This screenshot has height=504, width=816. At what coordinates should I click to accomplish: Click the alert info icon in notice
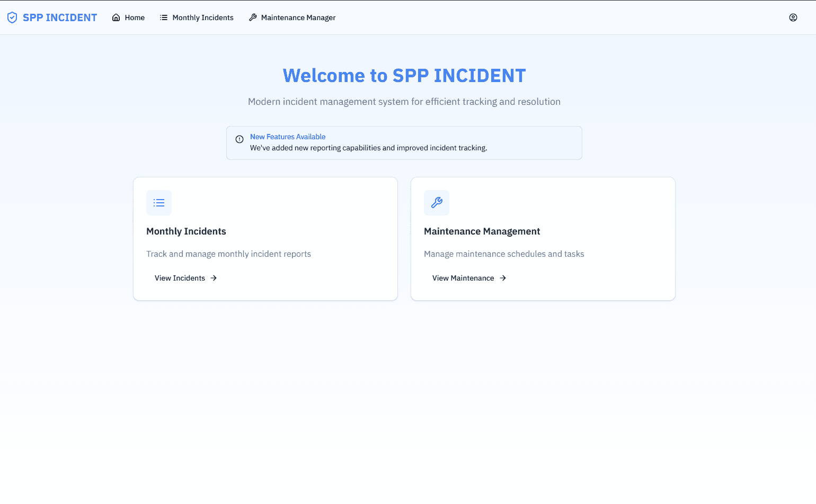pos(240,139)
